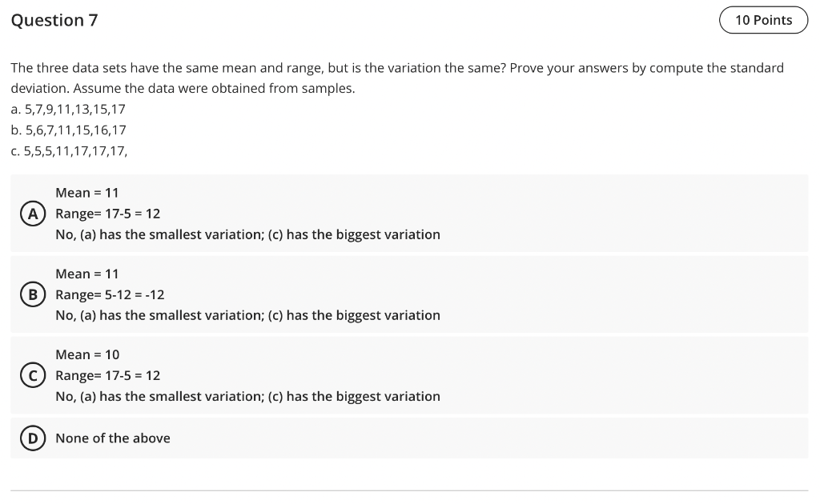Click "Range= 5-12 = -12" answer text
The image size is (820, 504).
click(x=110, y=294)
